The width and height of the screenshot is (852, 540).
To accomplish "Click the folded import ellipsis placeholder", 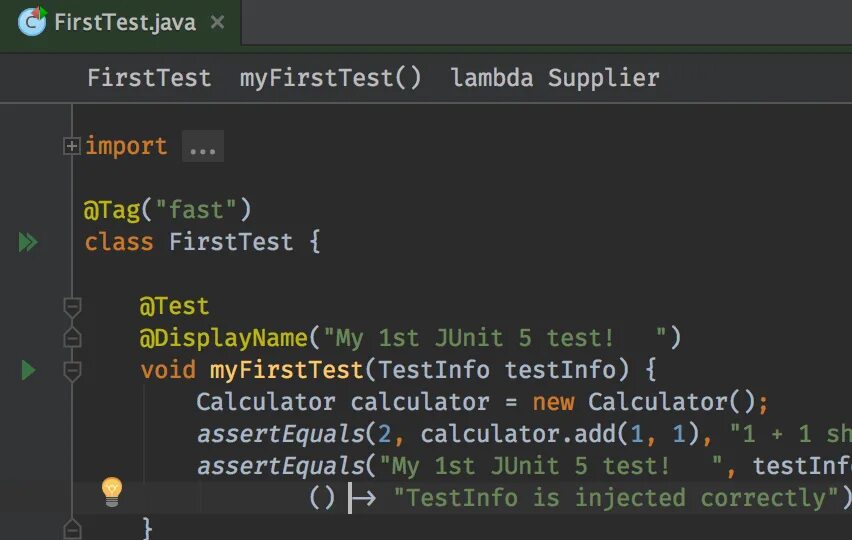I will [202, 147].
